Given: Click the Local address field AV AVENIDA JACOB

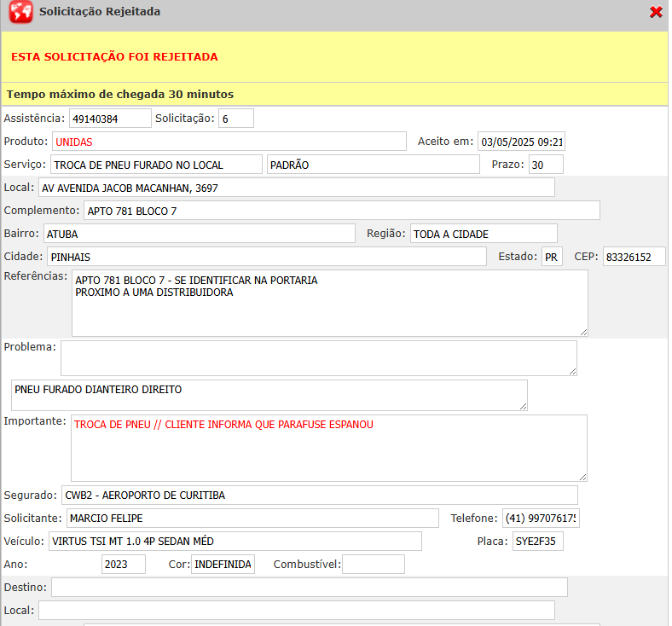Looking at the screenshot, I should click(297, 188).
